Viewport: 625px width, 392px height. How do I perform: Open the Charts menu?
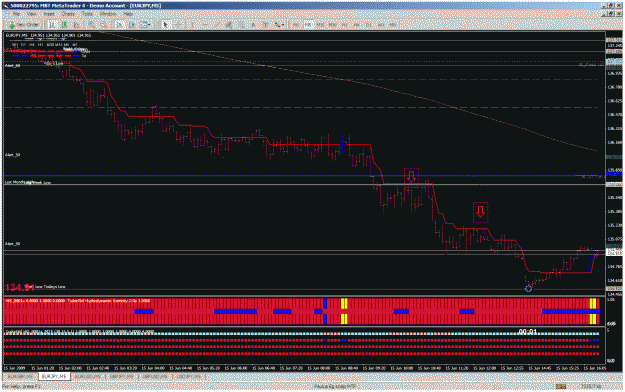(68, 14)
